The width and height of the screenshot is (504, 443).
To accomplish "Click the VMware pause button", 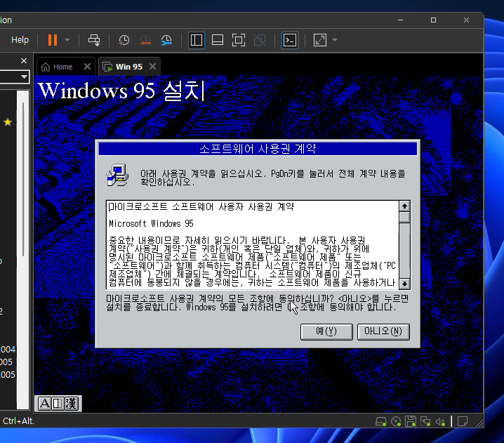I will pyautogui.click(x=53, y=40).
